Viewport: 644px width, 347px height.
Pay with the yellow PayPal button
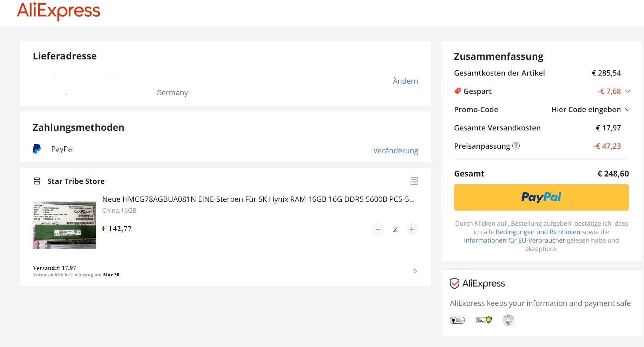point(541,197)
